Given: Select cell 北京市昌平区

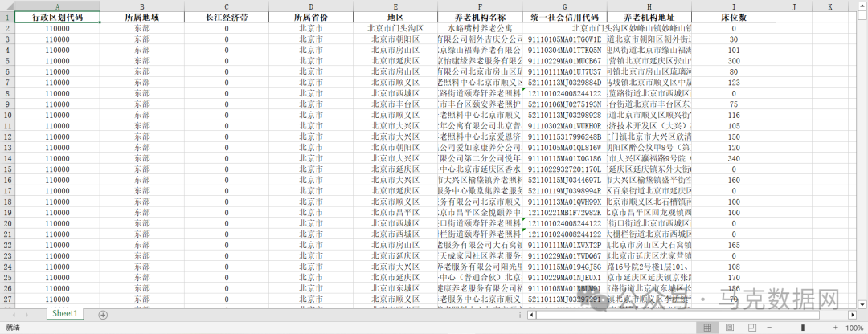Looking at the screenshot, I should click(x=395, y=212).
